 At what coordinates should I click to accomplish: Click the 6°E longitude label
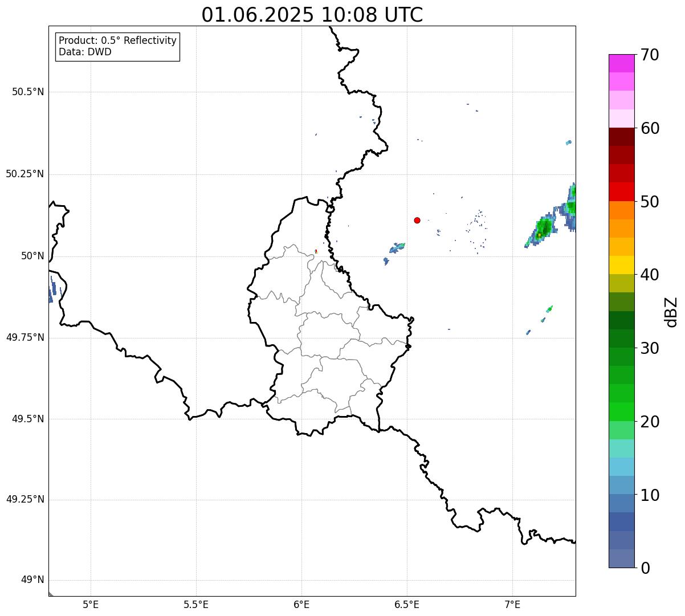[x=301, y=605]
